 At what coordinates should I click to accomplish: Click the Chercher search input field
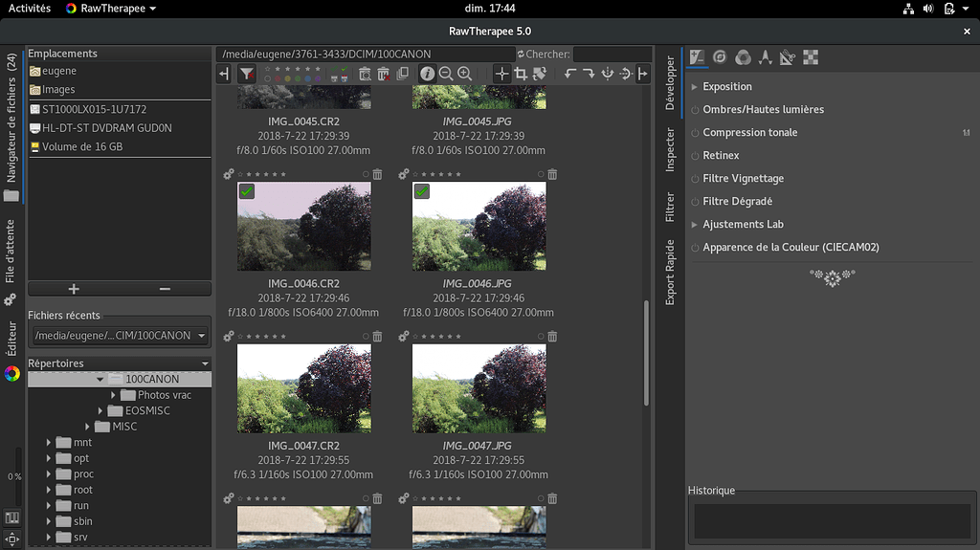click(x=611, y=55)
